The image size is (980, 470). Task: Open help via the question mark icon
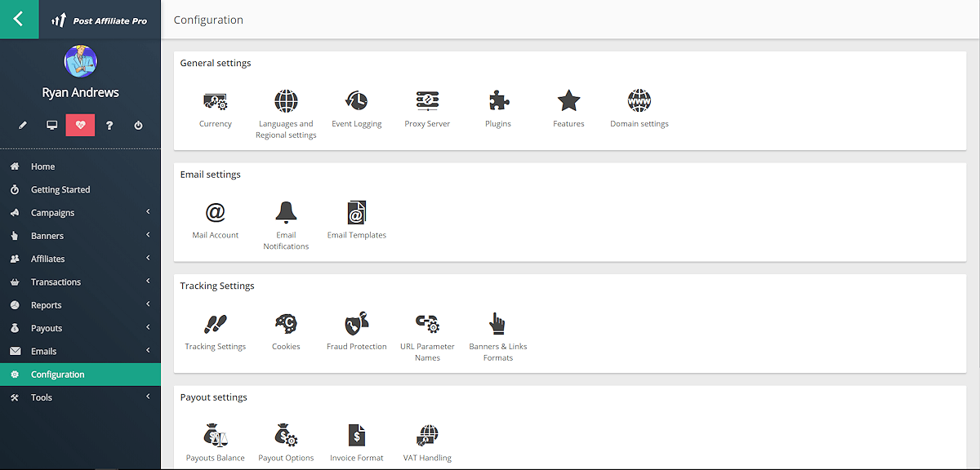click(109, 125)
